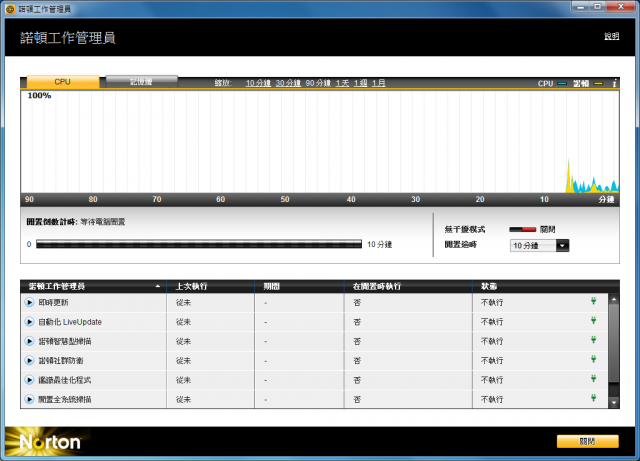Switch to the CPU tab

pyautogui.click(x=62, y=82)
